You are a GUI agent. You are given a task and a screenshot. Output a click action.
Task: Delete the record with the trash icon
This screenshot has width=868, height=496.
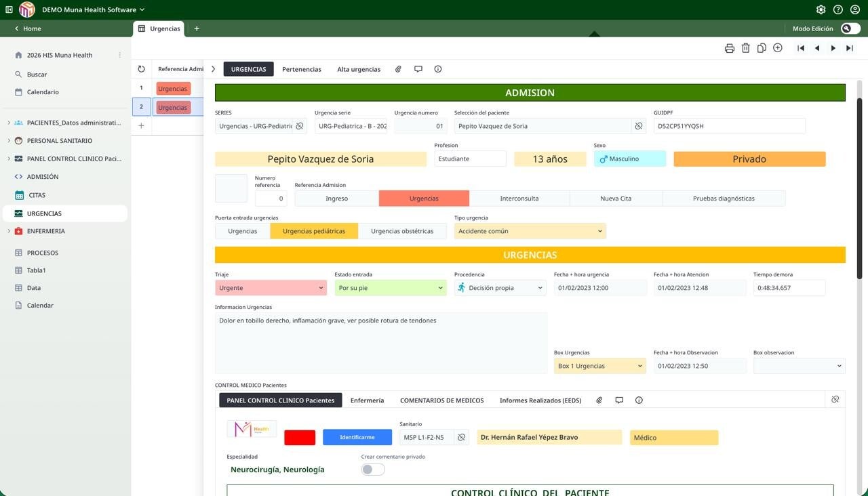[x=746, y=48]
